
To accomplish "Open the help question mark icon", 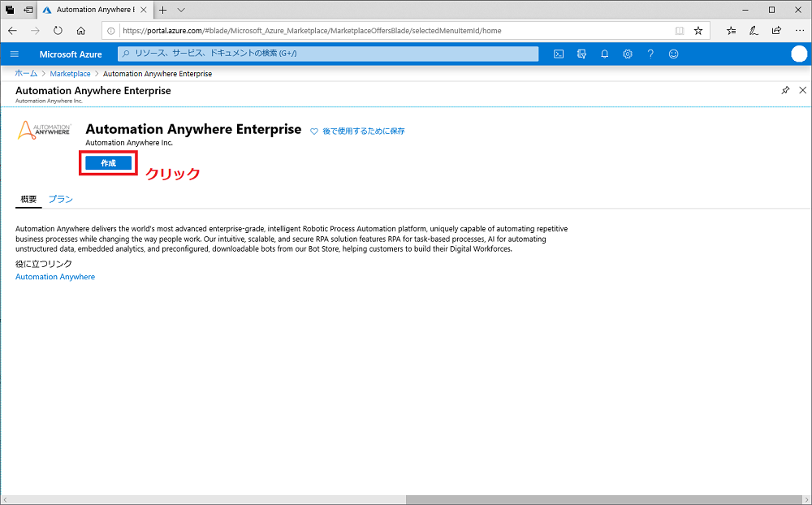I will [x=650, y=54].
